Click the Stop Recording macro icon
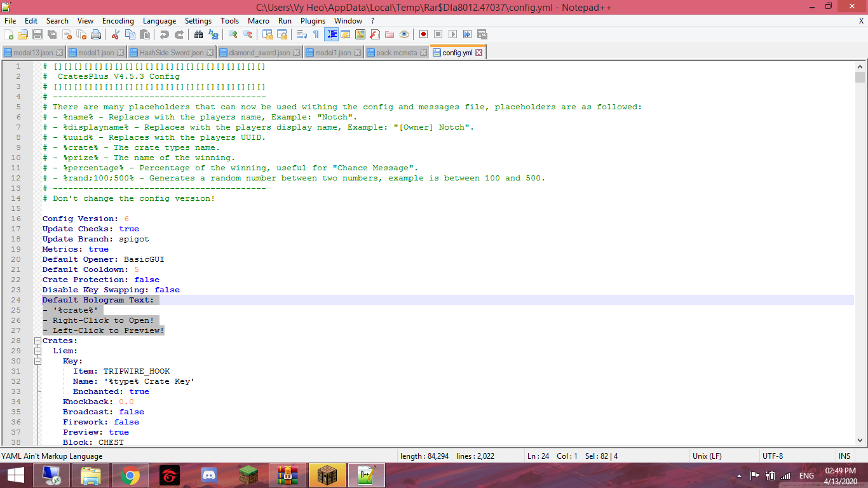The height and width of the screenshot is (488, 868). pos(438,34)
